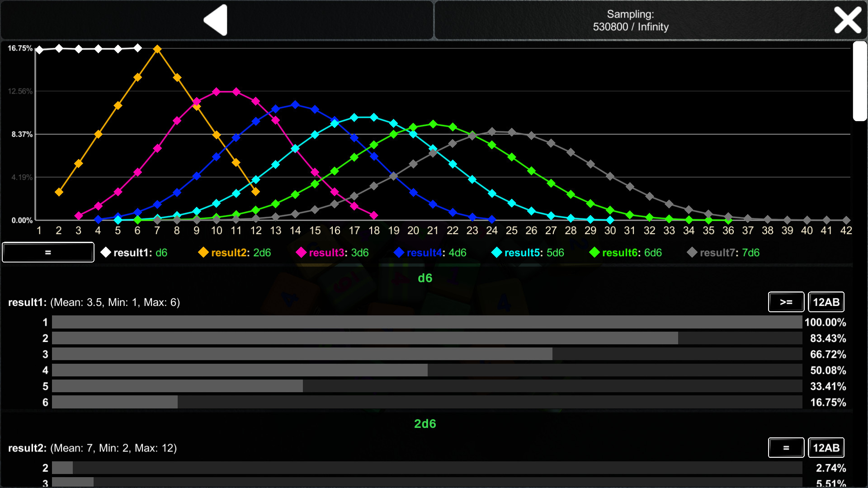
Task: Toggle 12AB sorting for result2
Action: pos(826,448)
